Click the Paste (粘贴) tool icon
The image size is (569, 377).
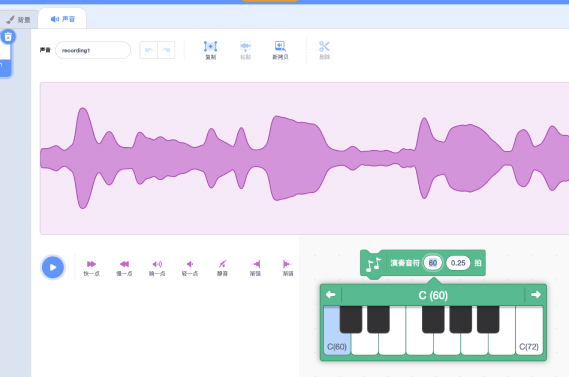[x=245, y=50]
